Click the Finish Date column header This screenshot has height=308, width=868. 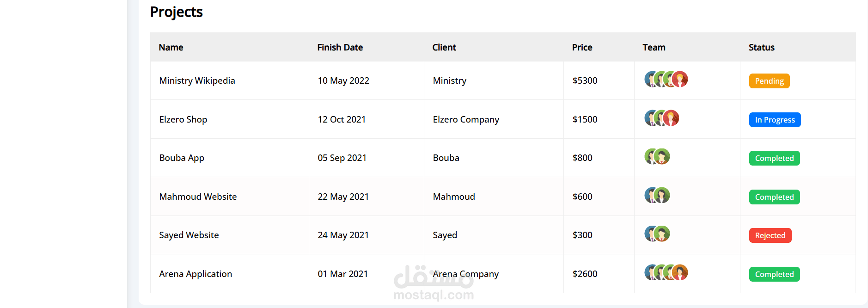point(340,47)
